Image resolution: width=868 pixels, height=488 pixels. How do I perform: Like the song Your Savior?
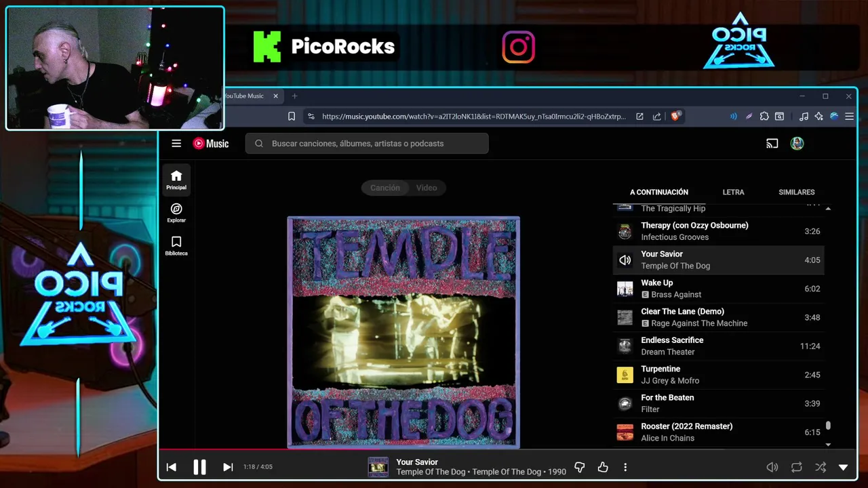[603, 467]
